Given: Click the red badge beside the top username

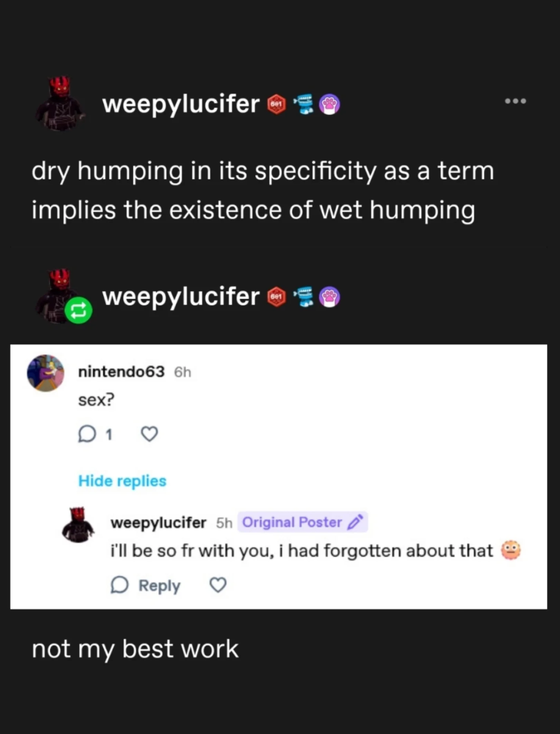Looking at the screenshot, I should [276, 105].
